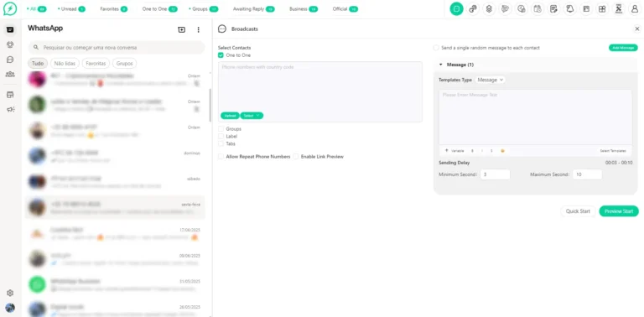Switch to the Awaiting Reply tab

[253, 8]
